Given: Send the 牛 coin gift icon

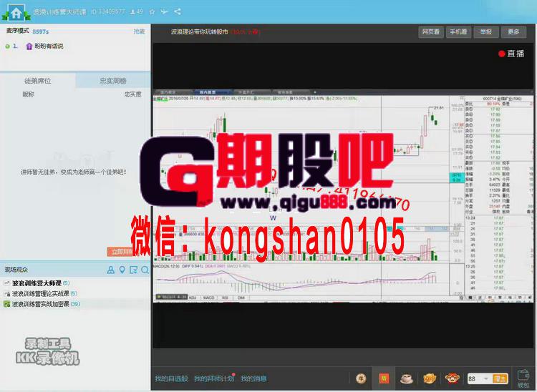Looking at the screenshot, I should pyautogui.click(x=361, y=378).
